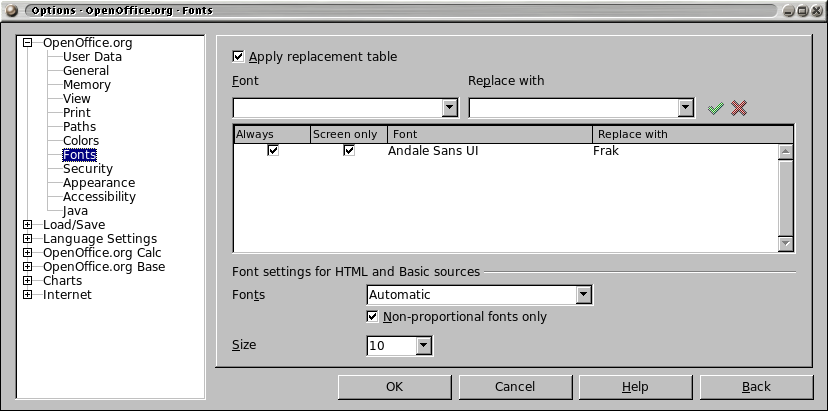Expand the Internet tree node
Viewport: 828px width, 411px height.
27,295
